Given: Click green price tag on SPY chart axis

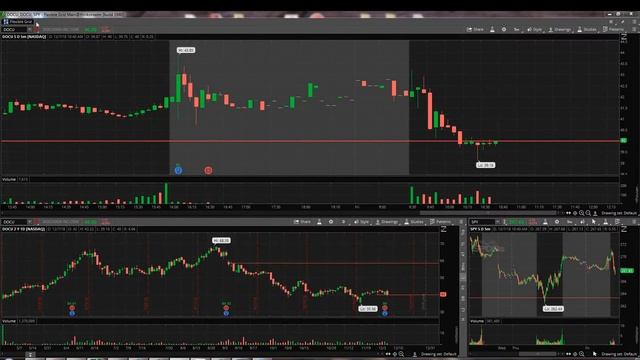Looking at the screenshot, I should click(x=627, y=271).
